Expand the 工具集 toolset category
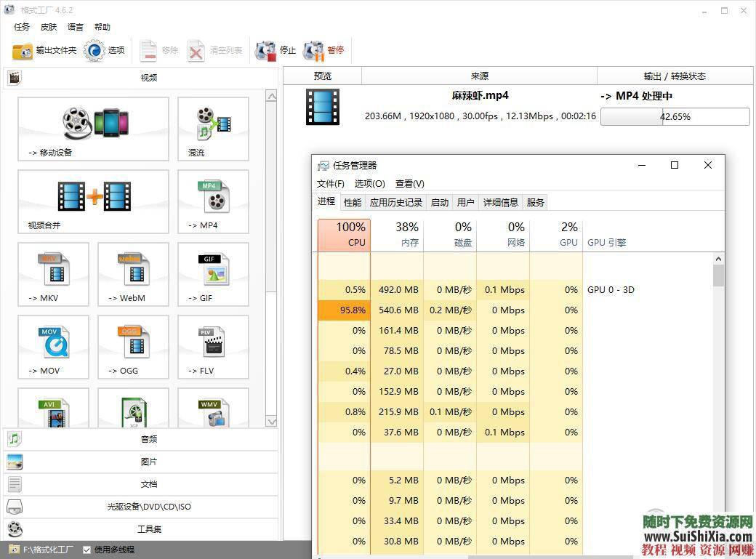 point(148,529)
